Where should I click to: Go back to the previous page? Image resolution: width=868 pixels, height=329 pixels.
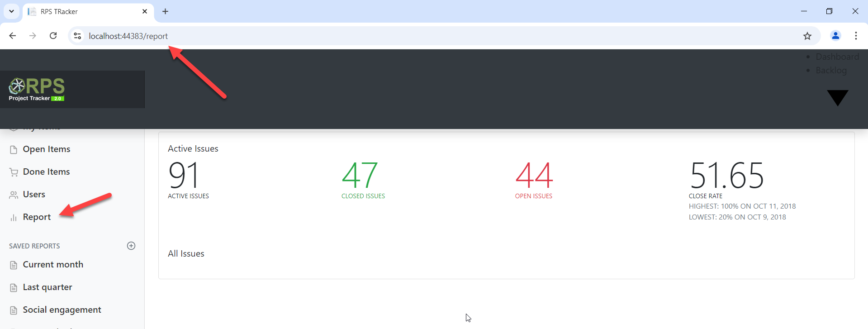coord(13,36)
